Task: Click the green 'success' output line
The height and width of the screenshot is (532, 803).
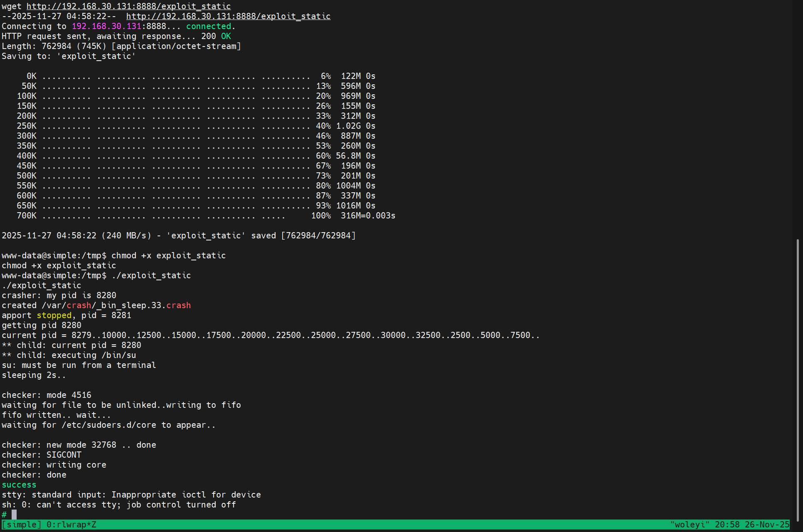Action: click(19, 485)
